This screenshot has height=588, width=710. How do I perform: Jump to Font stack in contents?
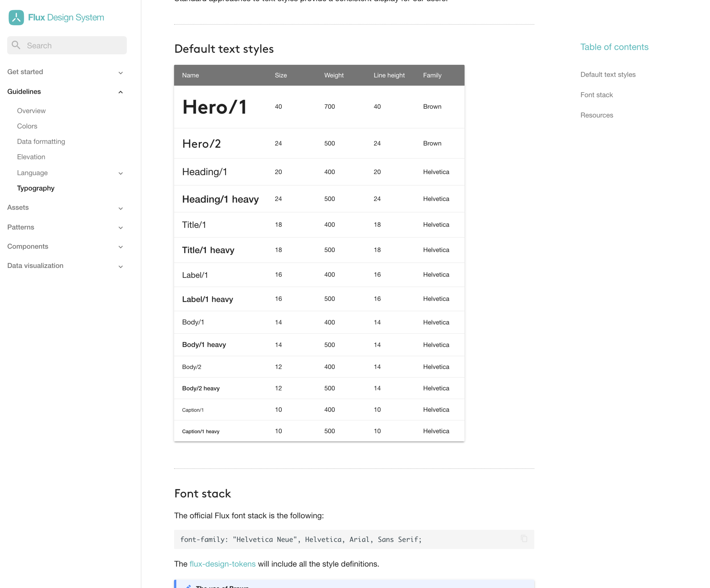click(x=596, y=95)
